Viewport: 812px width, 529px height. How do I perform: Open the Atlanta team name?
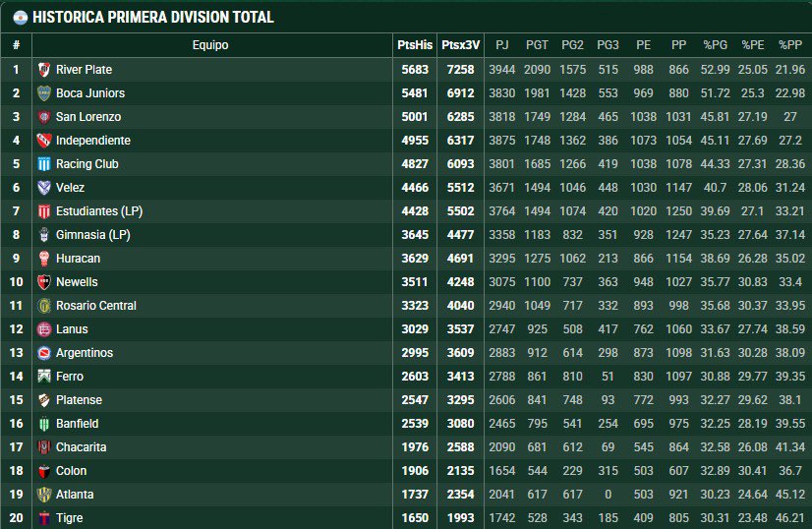click(x=75, y=495)
